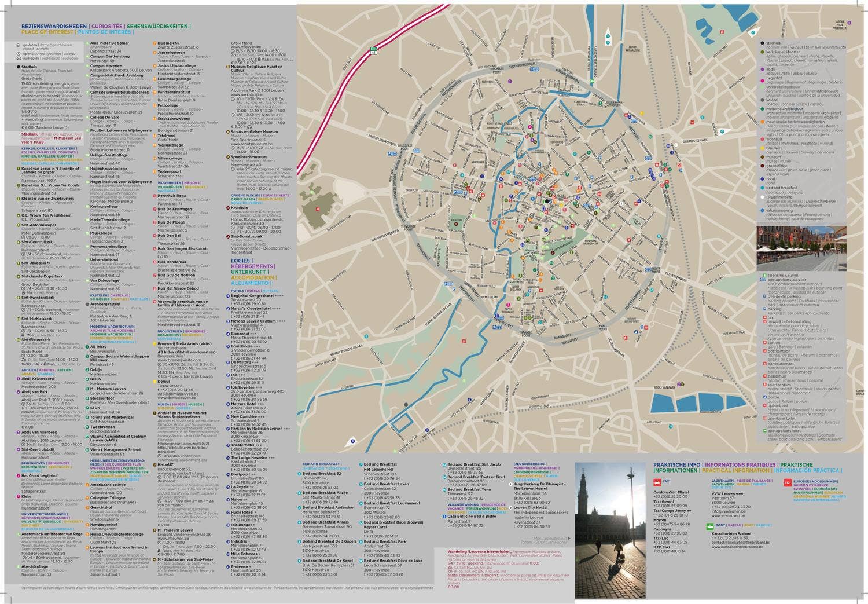Click the green 'BOOT | BATEAU' boat icon

[x=710, y=526]
